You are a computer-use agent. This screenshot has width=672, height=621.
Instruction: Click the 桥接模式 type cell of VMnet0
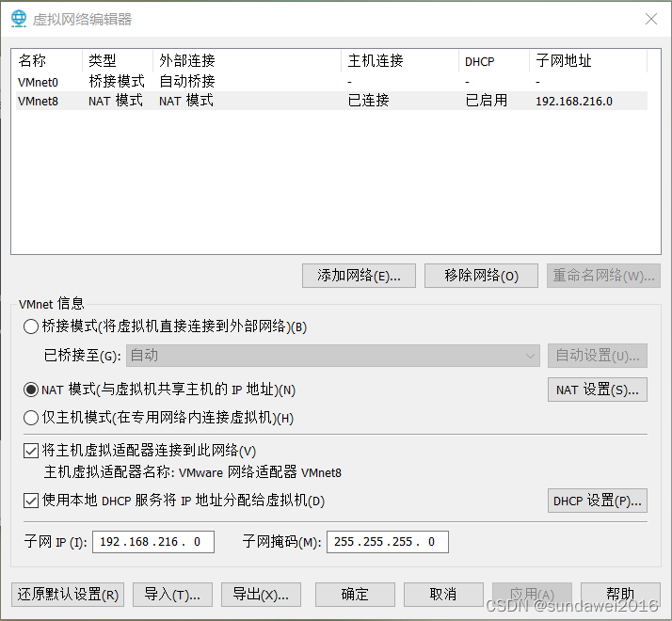click(x=117, y=81)
